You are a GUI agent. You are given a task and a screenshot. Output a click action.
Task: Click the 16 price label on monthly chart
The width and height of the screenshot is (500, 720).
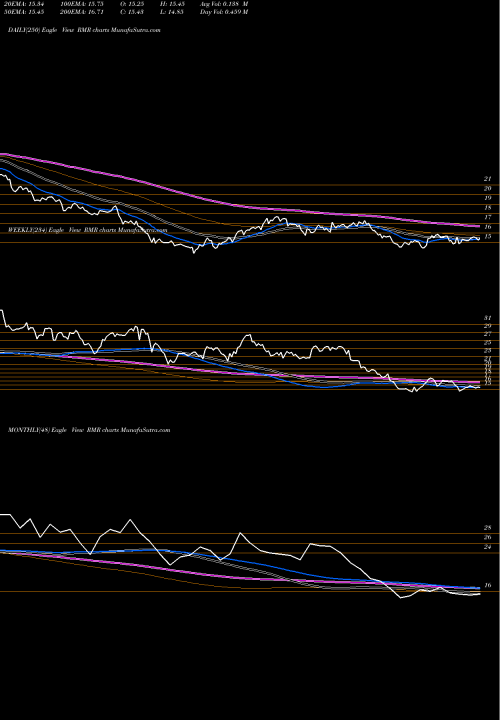tap(488, 585)
